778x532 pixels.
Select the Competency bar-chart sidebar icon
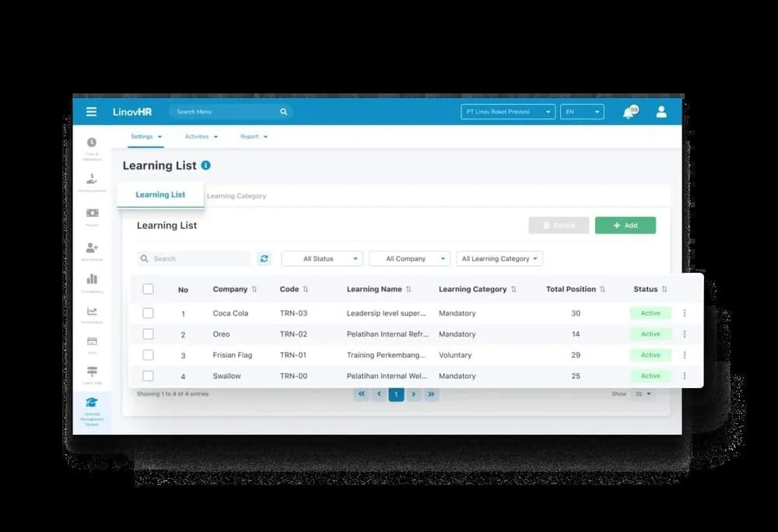[92, 278]
